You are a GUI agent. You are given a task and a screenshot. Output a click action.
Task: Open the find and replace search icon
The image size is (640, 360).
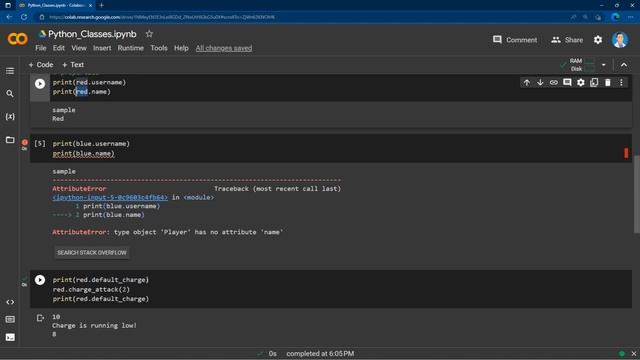10,94
